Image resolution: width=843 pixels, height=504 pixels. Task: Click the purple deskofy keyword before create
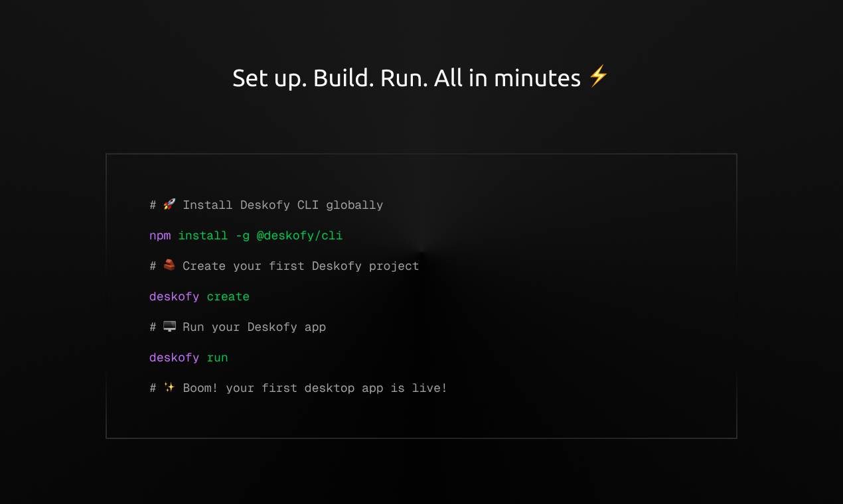(x=174, y=296)
